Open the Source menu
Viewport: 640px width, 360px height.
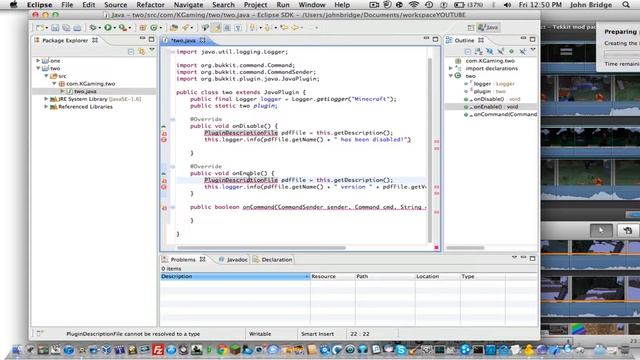[x=116, y=5]
